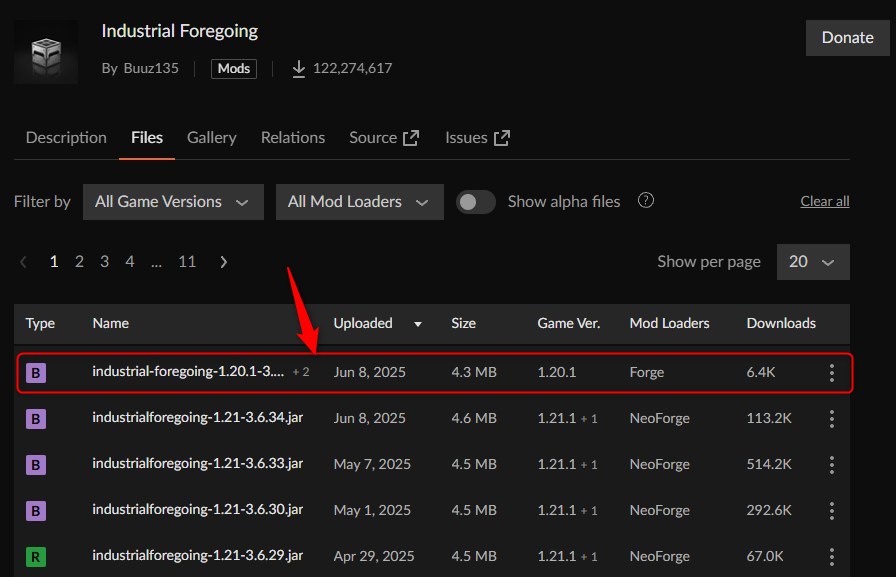Open the industrialforegoing-1.21-3.6.33.jar file
Viewport: 896px width, 577px height.
198,463
